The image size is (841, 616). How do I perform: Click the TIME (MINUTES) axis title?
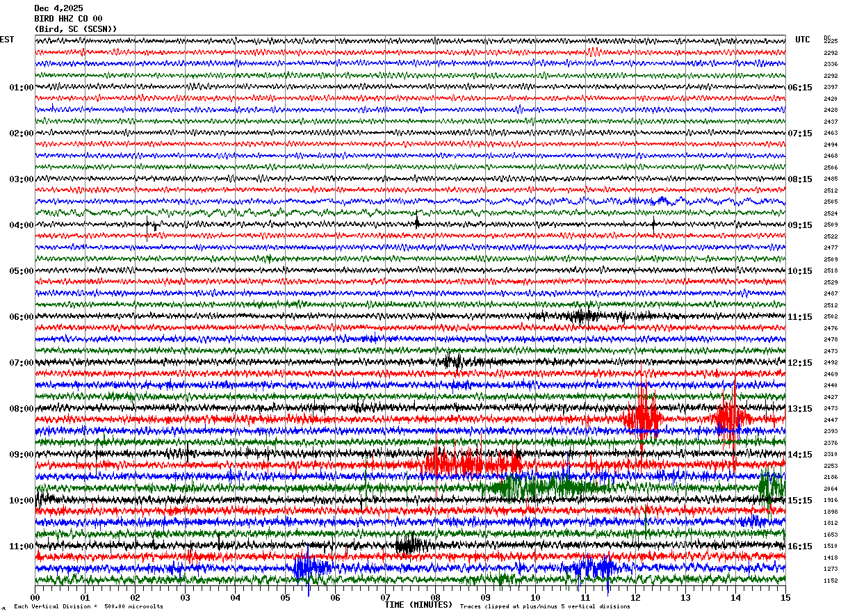point(418,605)
